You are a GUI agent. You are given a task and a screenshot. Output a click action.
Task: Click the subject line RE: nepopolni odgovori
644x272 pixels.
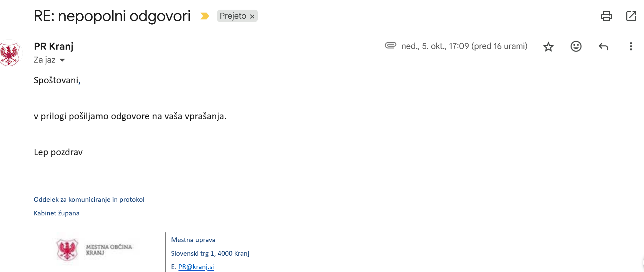(x=112, y=16)
